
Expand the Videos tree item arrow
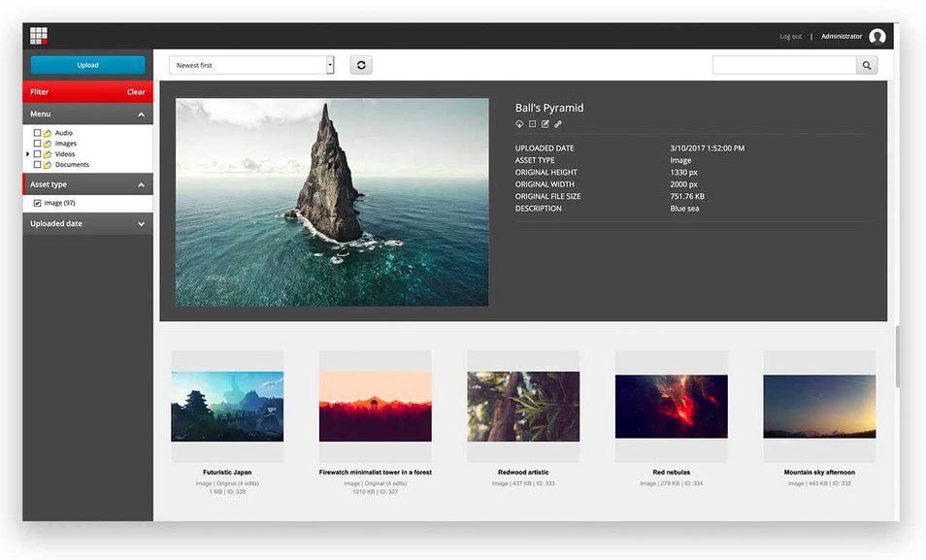(27, 153)
